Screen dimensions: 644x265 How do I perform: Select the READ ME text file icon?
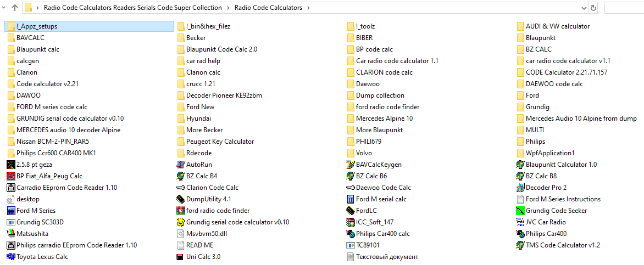tap(180, 245)
